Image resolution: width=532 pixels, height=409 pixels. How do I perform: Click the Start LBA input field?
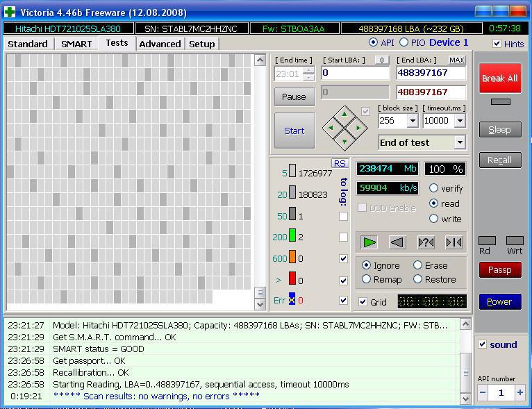[355, 73]
